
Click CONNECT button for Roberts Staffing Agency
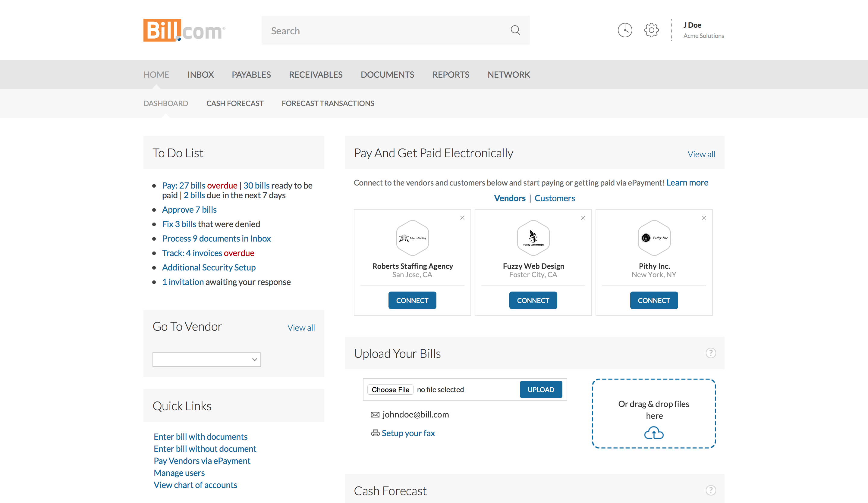(x=412, y=300)
